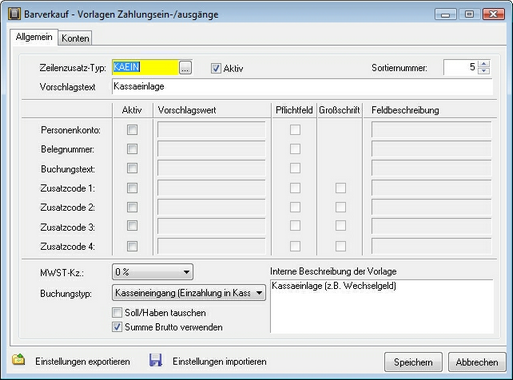Enable the Aktiv checkbox for Personenkonto
The image size is (513, 380).
tap(132, 130)
